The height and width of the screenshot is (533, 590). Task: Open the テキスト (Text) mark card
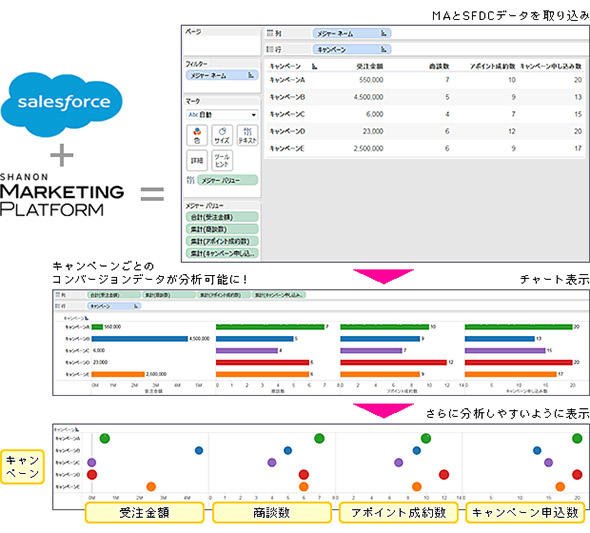[247, 135]
